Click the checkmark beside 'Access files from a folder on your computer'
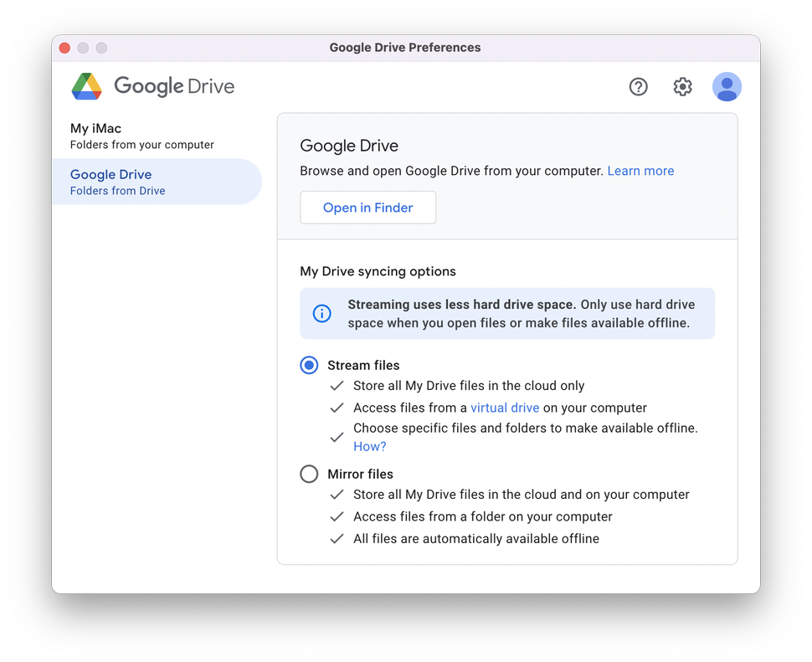Screen dimensions: 812x662 337,516
